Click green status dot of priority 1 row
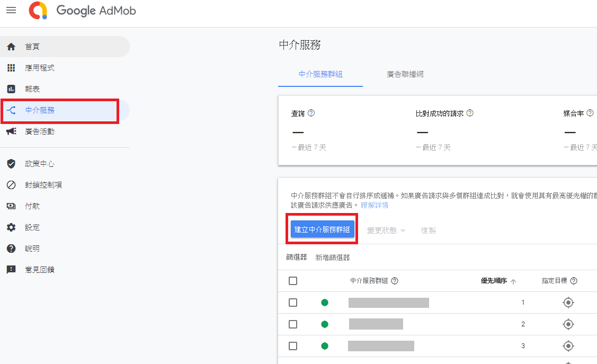The width and height of the screenshot is (597, 364). [x=325, y=303]
